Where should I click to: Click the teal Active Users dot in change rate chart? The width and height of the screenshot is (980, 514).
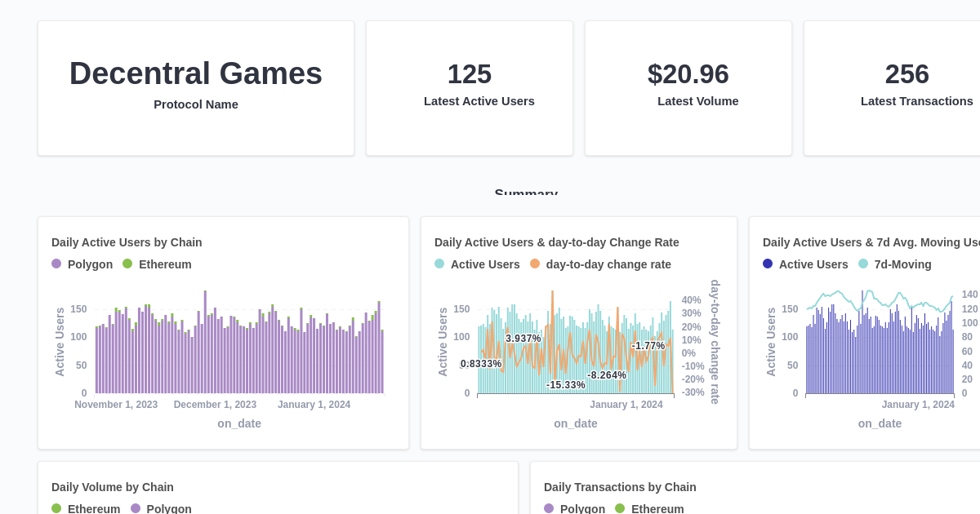[x=439, y=264]
